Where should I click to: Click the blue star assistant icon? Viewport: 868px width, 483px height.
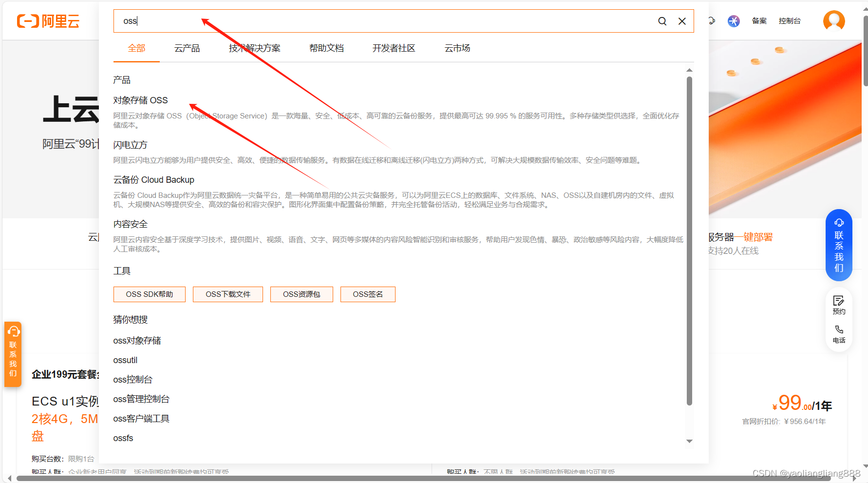734,21
